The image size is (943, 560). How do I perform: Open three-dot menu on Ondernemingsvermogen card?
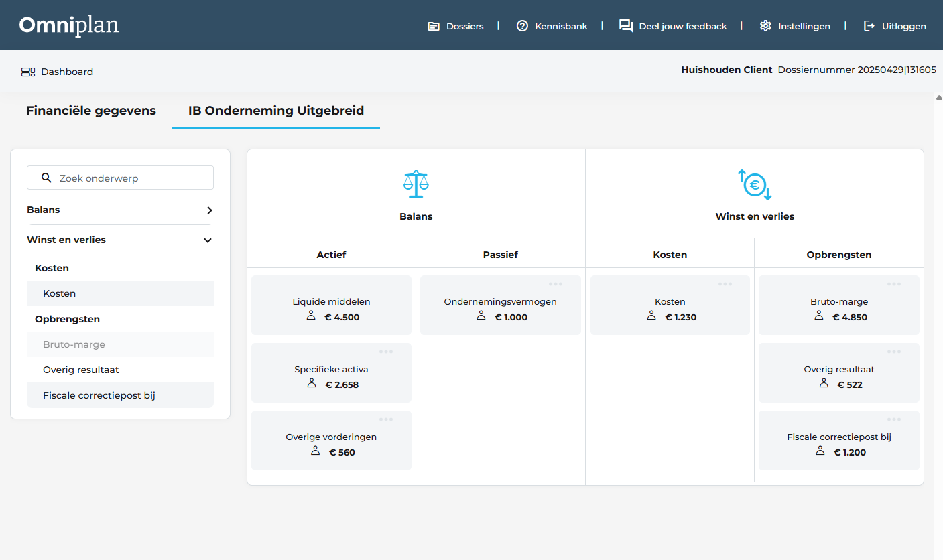point(556,284)
